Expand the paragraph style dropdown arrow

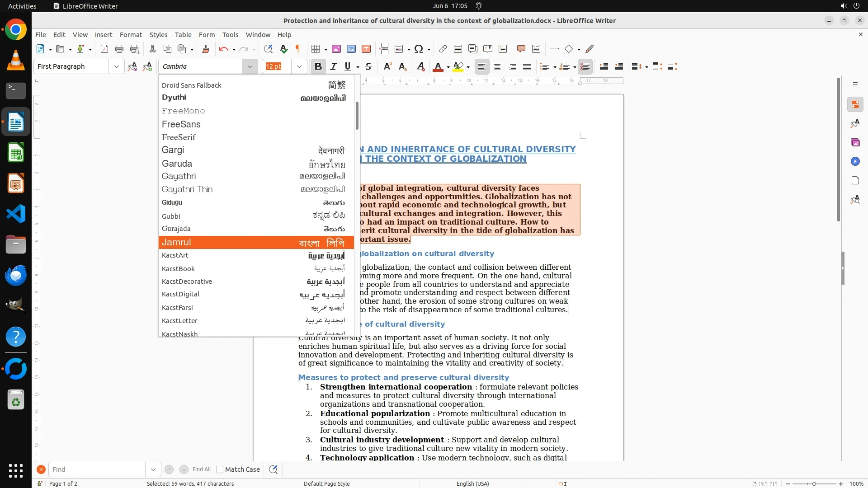(117, 66)
